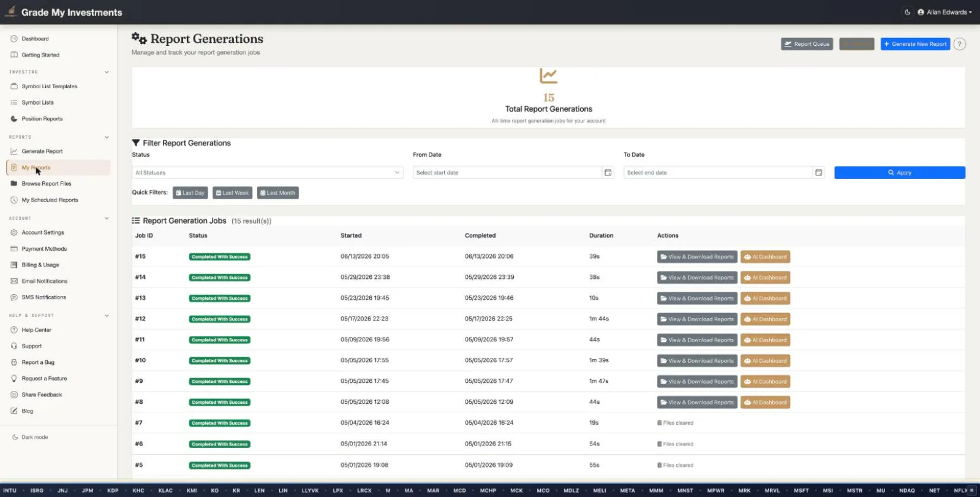Click Request a Feature lightbulb icon

(14, 379)
